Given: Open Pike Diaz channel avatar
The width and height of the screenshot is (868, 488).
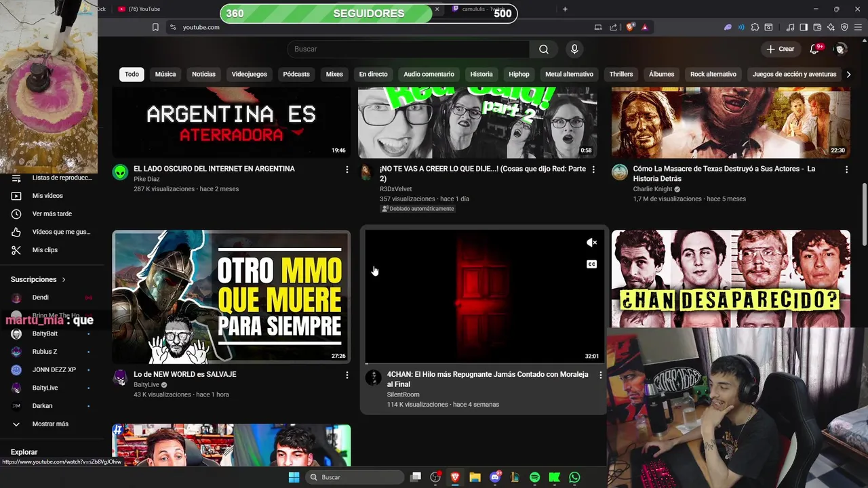Looking at the screenshot, I should (x=120, y=172).
